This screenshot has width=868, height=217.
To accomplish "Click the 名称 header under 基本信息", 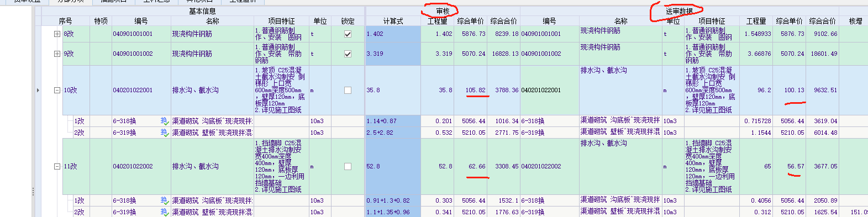I will [x=212, y=21].
